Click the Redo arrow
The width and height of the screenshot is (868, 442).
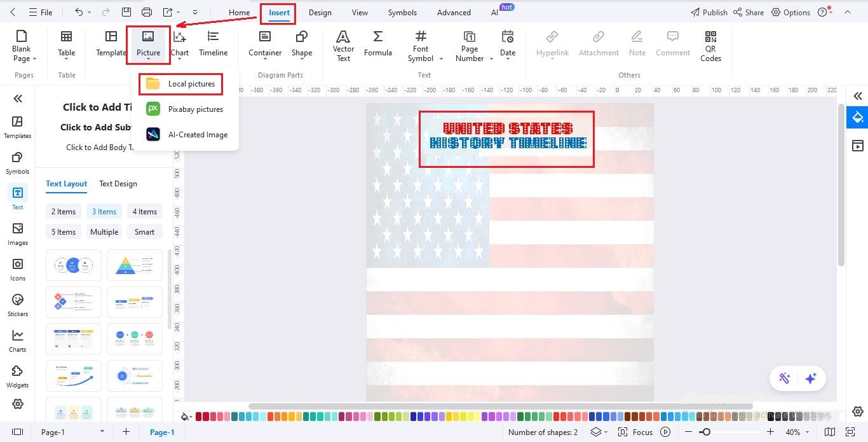click(x=105, y=12)
